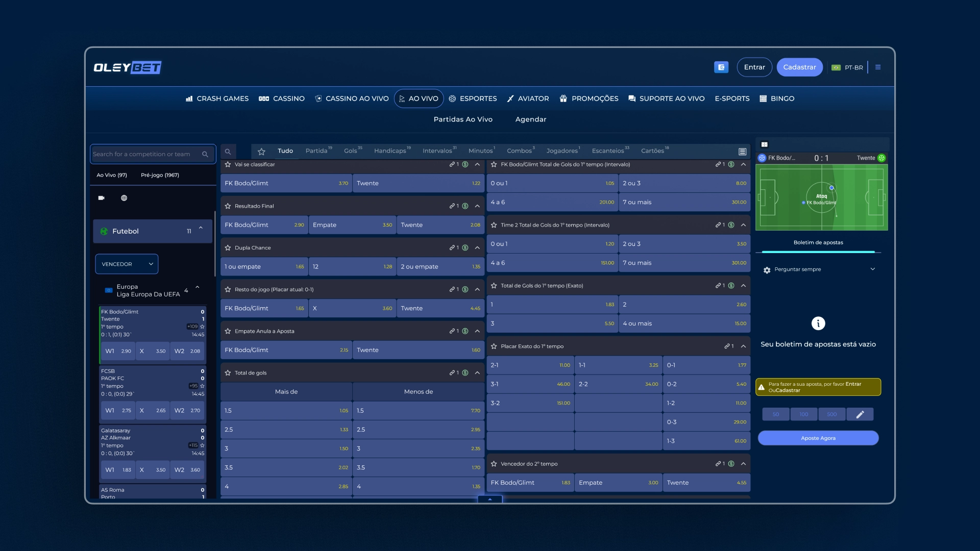Pick exact score 1-1 at 3.25
The height and width of the screenshot is (551, 980).
coord(618,365)
